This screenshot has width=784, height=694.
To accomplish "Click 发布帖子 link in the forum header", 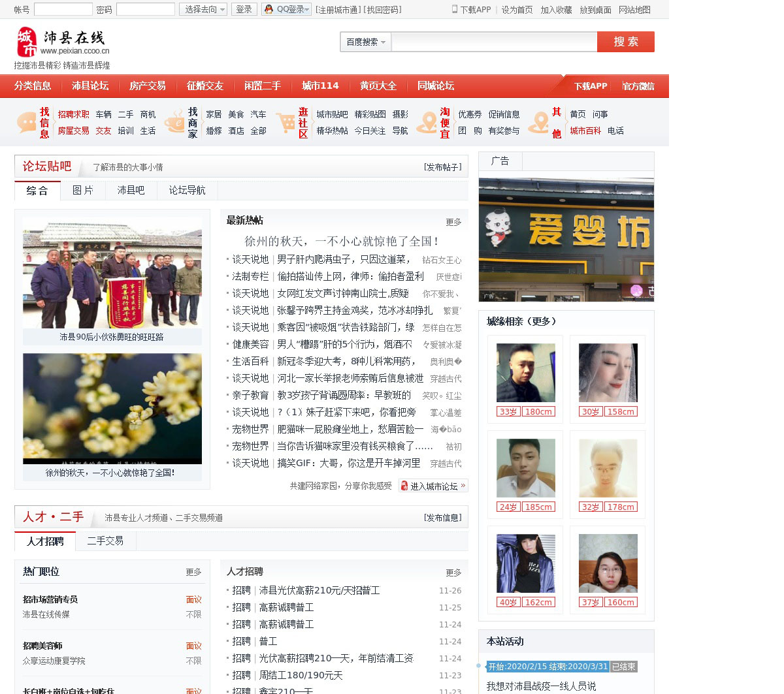I will (x=443, y=167).
